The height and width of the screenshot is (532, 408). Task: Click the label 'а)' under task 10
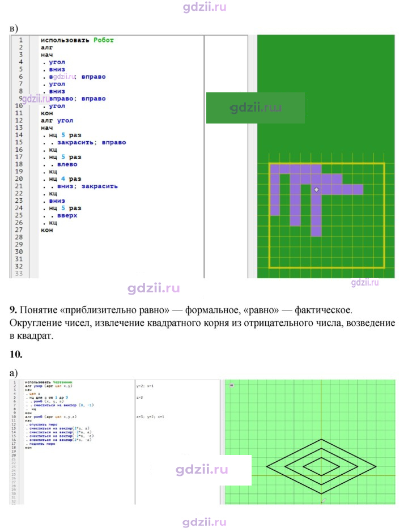click(14, 373)
